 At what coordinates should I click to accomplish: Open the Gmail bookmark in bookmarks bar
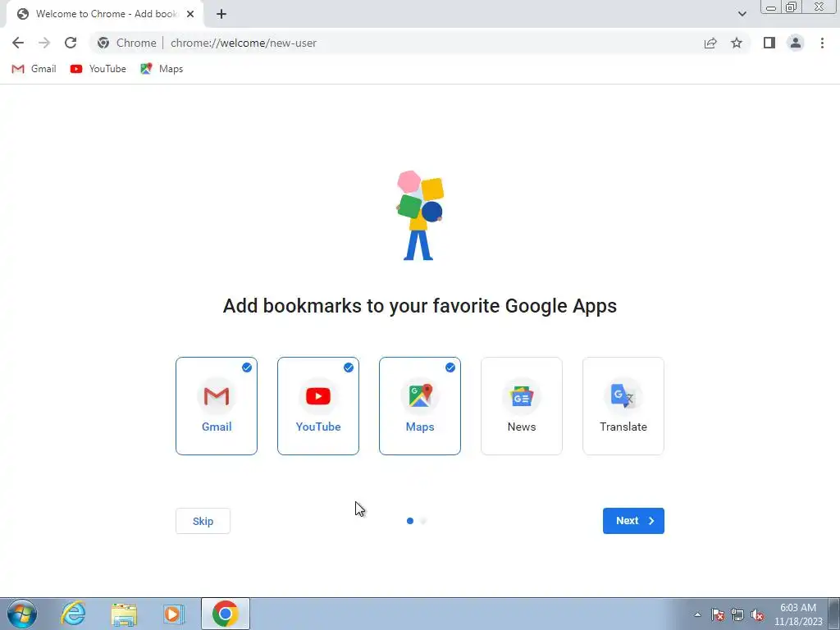(34, 69)
